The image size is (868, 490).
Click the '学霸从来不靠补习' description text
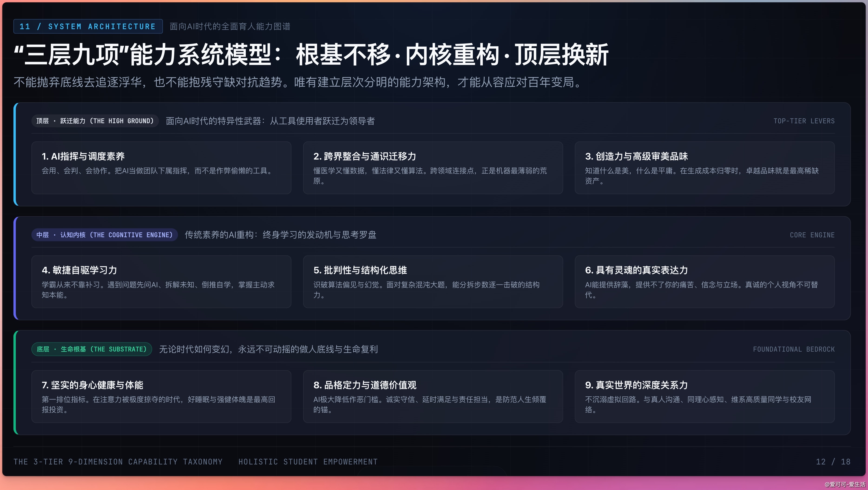coord(158,290)
